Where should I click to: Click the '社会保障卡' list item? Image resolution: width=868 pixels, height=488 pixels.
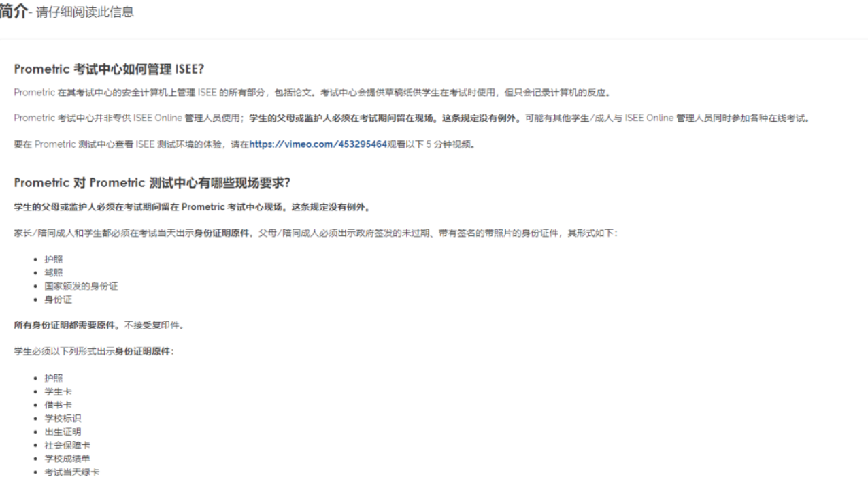tap(67, 445)
